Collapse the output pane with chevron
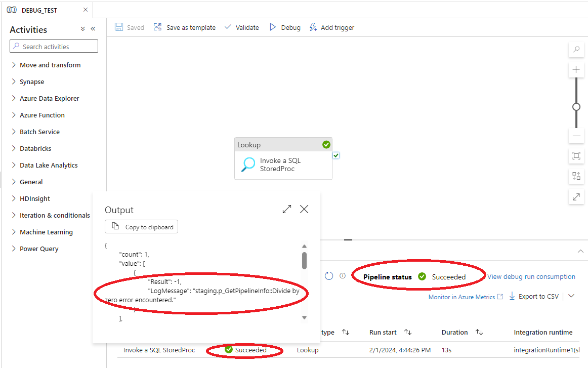588x368 pixels. [x=580, y=251]
